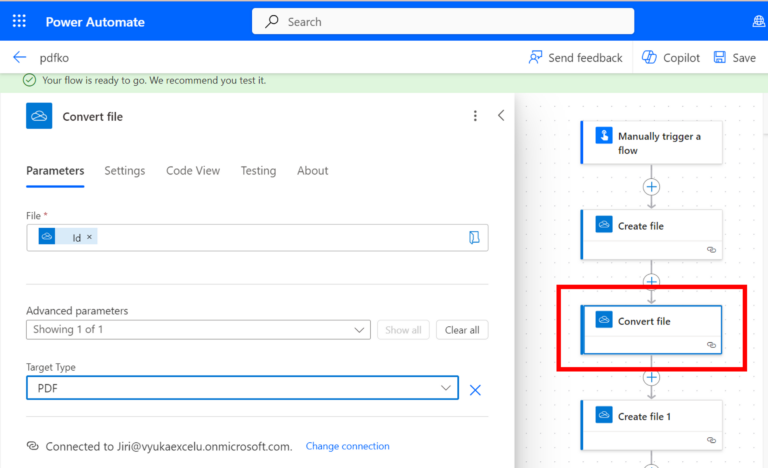This screenshot has width=768, height=468.
Task: Click the connection link icon on Convert file card
Action: pos(712,345)
